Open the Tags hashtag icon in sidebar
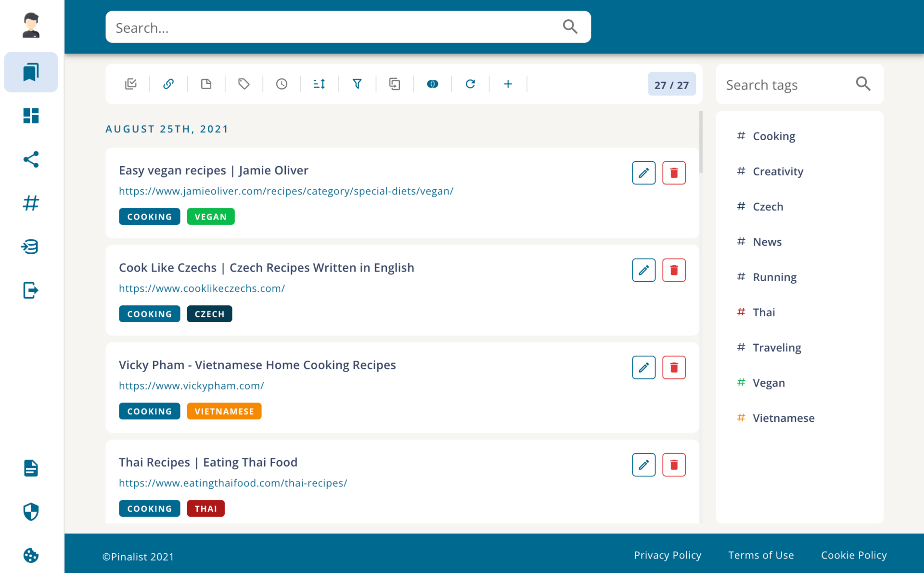Screen dimensions: 924x573 (30, 203)
